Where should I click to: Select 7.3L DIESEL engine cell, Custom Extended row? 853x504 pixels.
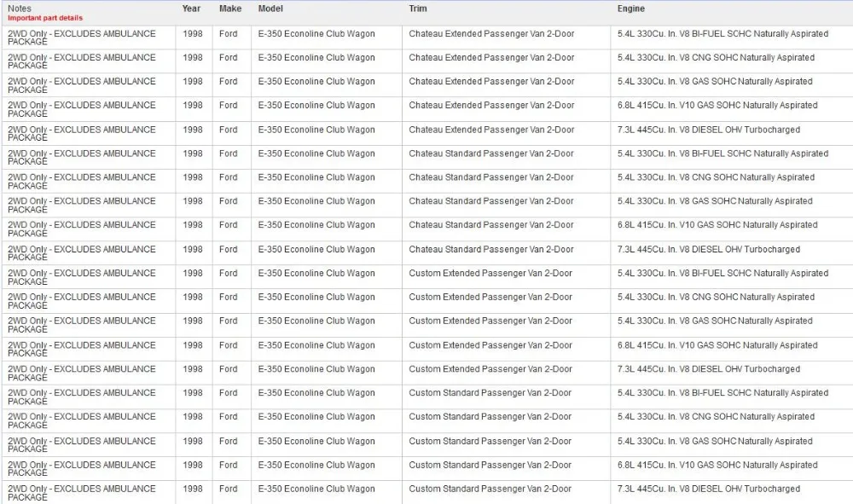pyautogui.click(x=708, y=369)
